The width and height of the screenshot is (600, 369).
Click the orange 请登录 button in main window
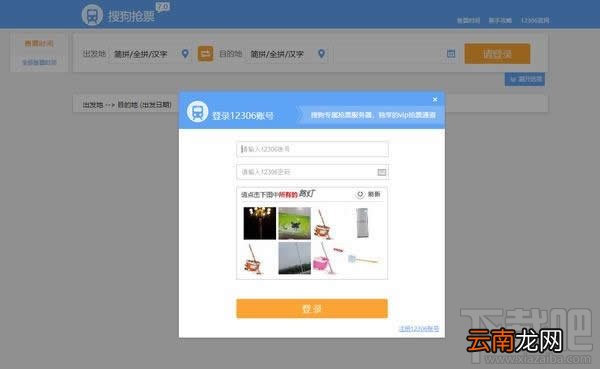[x=497, y=54]
